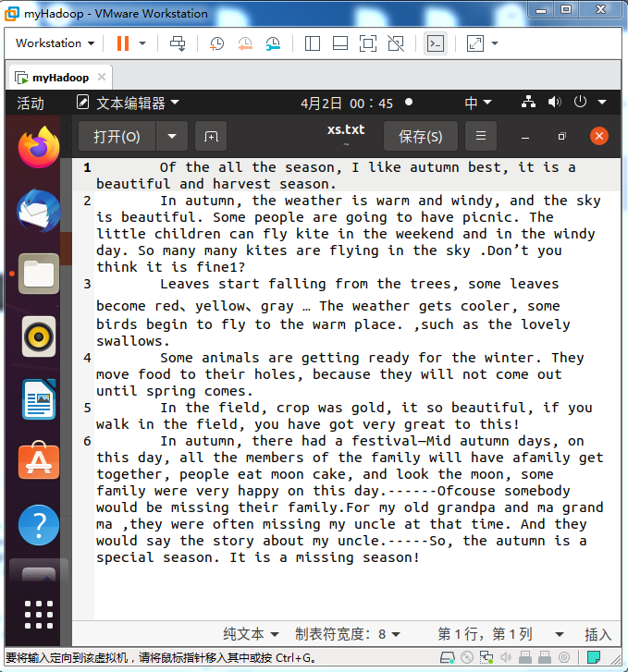
Task: Click the 打开(O) open button
Action: click(x=117, y=136)
